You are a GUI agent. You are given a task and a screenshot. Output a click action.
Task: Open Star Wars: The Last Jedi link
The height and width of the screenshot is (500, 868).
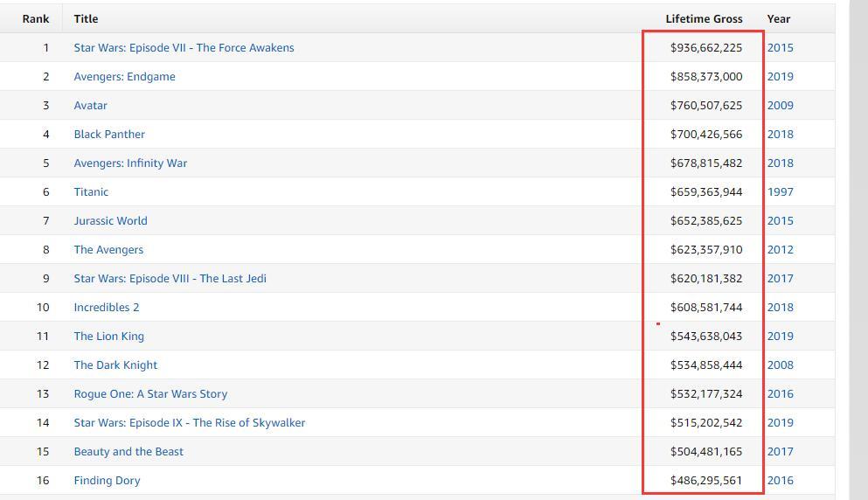pos(170,278)
